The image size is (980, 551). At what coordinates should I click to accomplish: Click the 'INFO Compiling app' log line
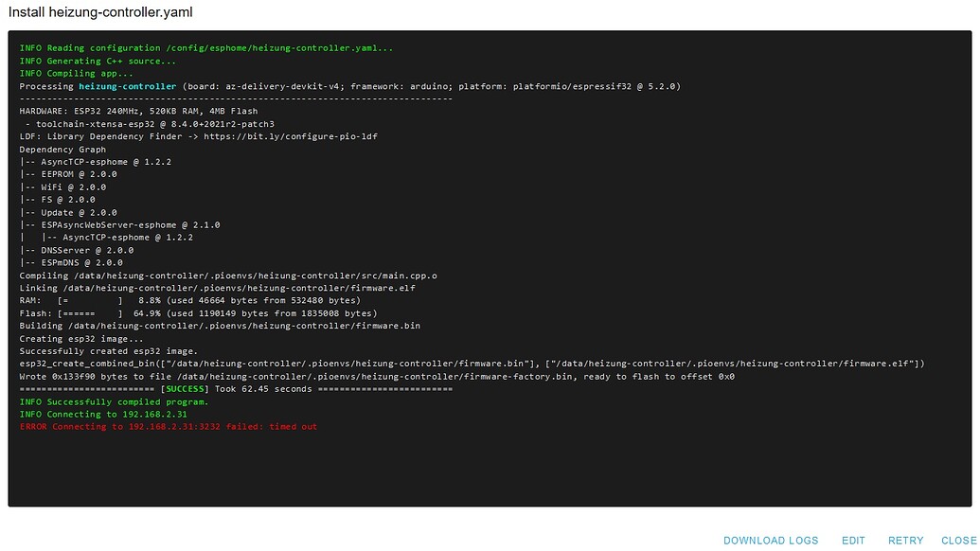(x=76, y=73)
